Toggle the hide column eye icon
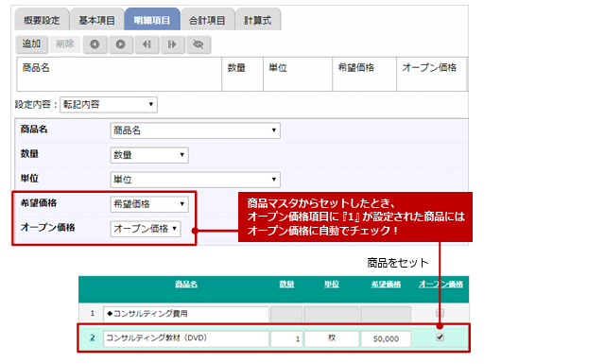 pyautogui.click(x=199, y=44)
